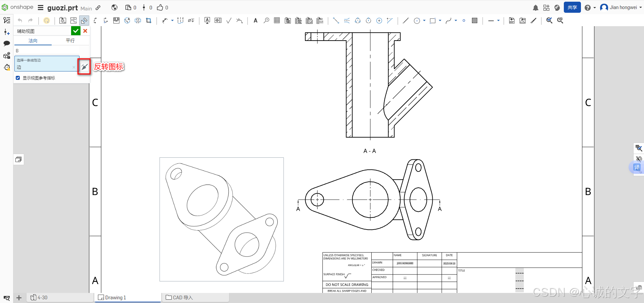Click the Redo arrow icon
The height and width of the screenshot is (303, 644).
click(31, 20)
